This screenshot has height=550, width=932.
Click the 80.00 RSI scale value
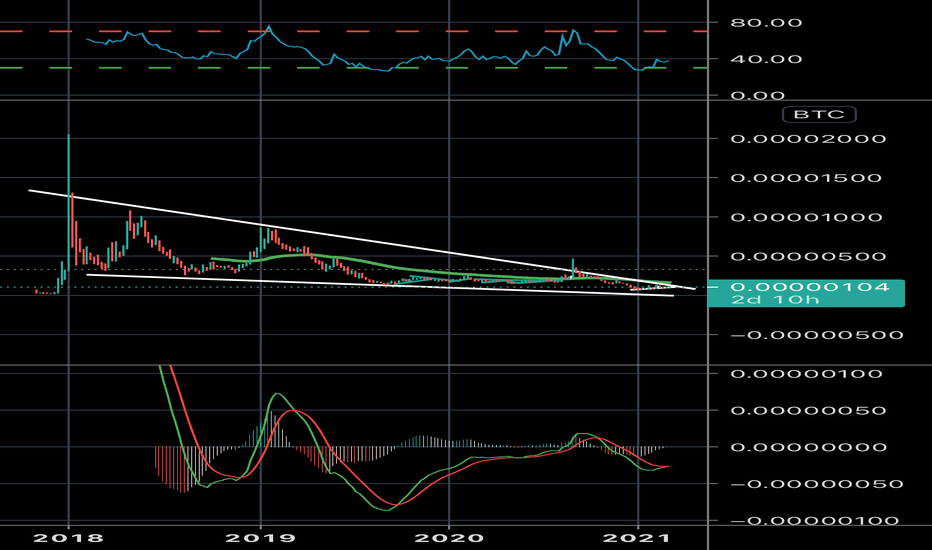(x=766, y=23)
